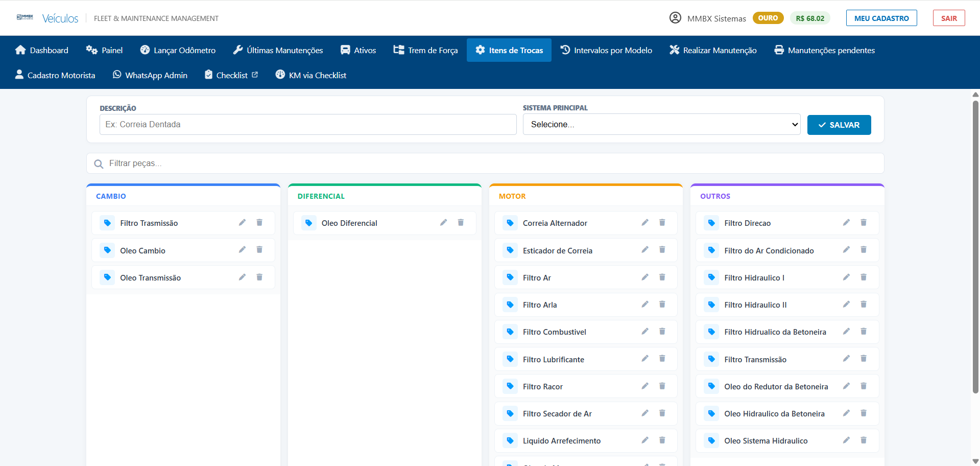Image resolution: width=980 pixels, height=466 pixels.
Task: Delete the Oleo Transmissão item
Action: pyautogui.click(x=259, y=277)
